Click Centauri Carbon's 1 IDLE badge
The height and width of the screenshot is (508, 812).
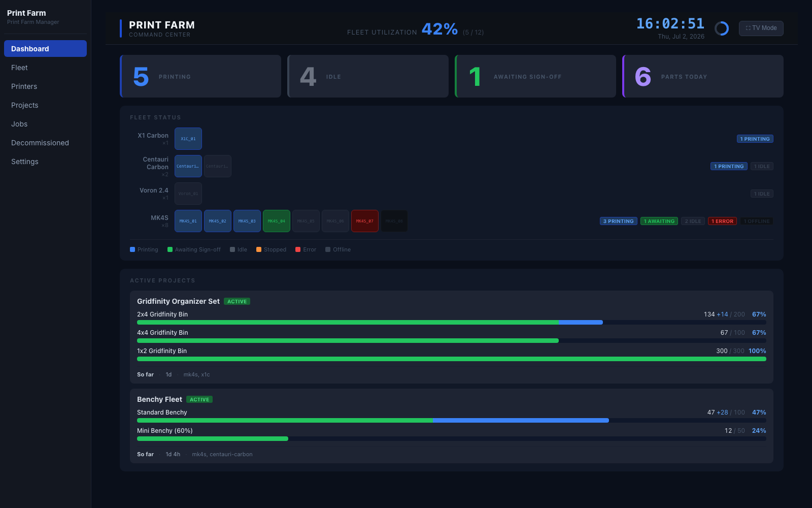click(762, 166)
